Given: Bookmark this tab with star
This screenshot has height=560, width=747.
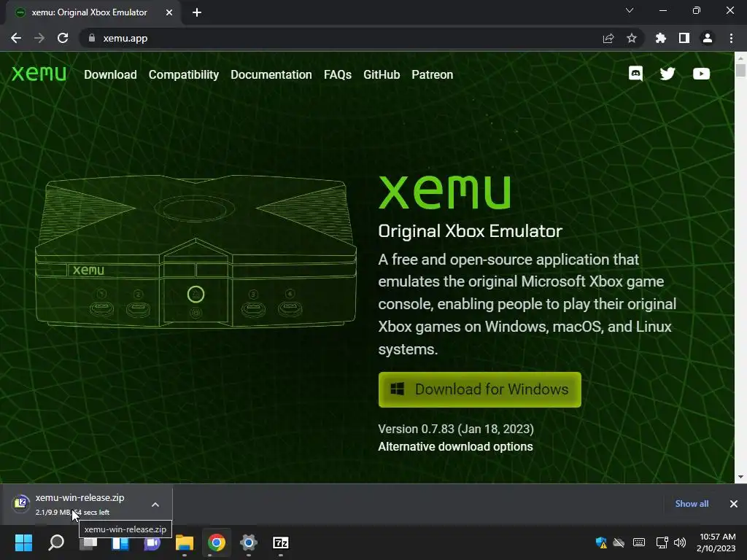Looking at the screenshot, I should coord(632,38).
